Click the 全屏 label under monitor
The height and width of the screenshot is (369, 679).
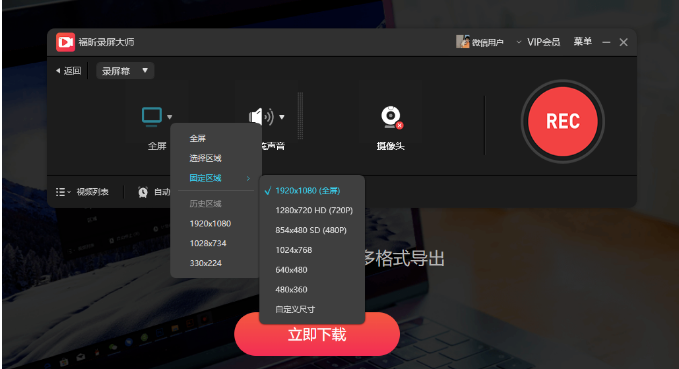(157, 146)
